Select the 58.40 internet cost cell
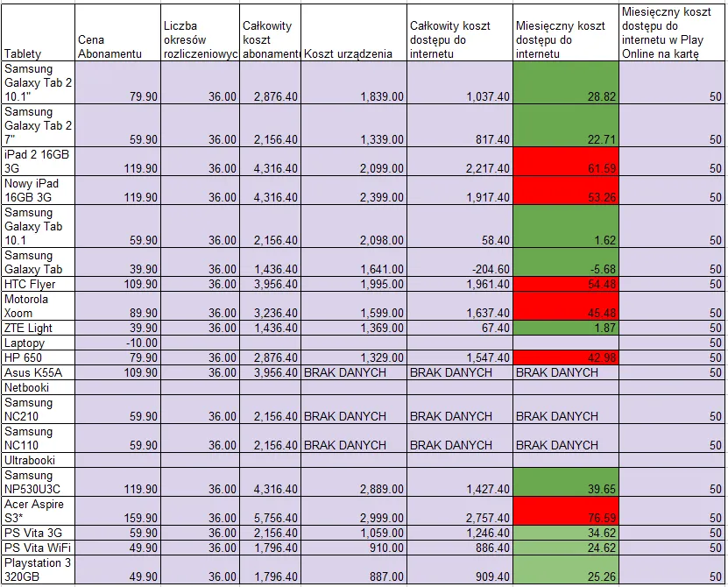728x587 pixels. [460, 226]
